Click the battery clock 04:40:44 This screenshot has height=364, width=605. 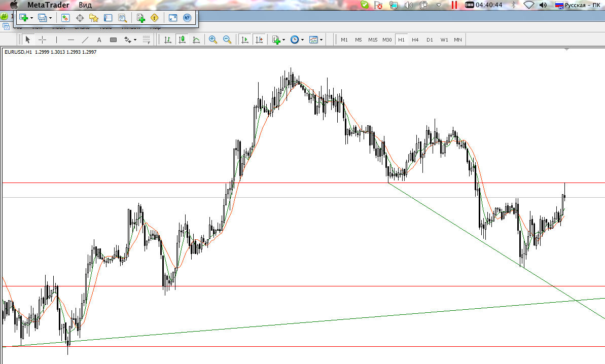(483, 5)
